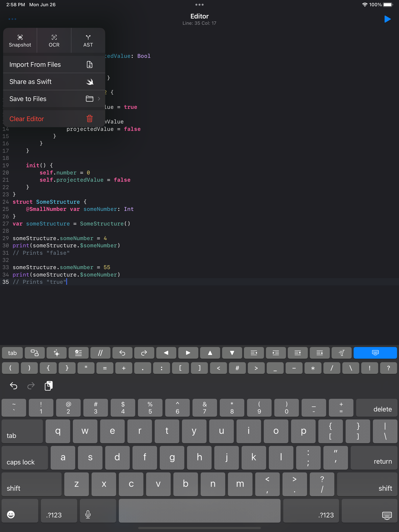
Task: Select Share as Swift
Action: point(54,82)
